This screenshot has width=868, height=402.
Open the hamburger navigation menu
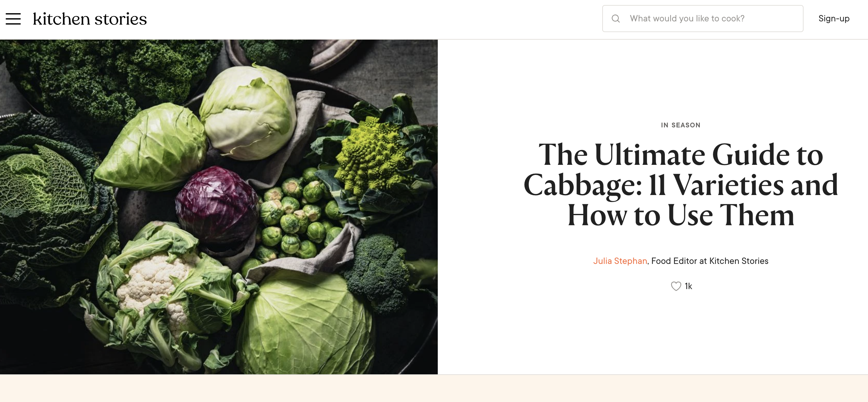click(13, 19)
